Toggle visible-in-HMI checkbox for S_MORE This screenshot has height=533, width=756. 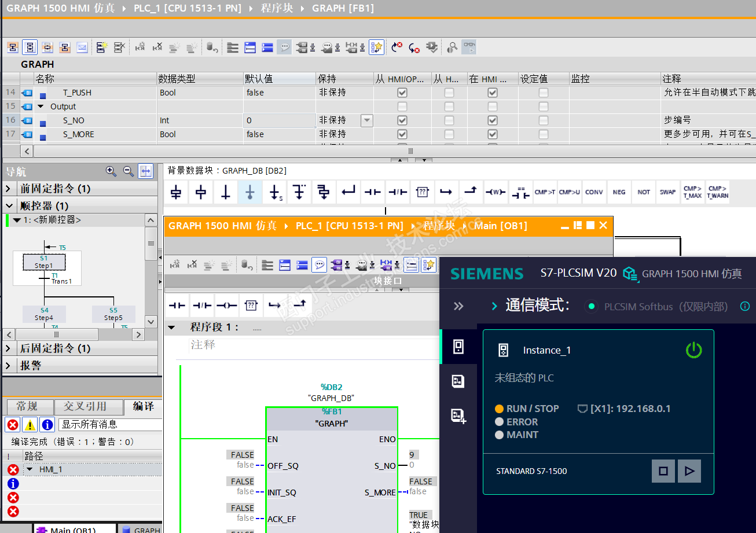pyautogui.click(x=492, y=134)
